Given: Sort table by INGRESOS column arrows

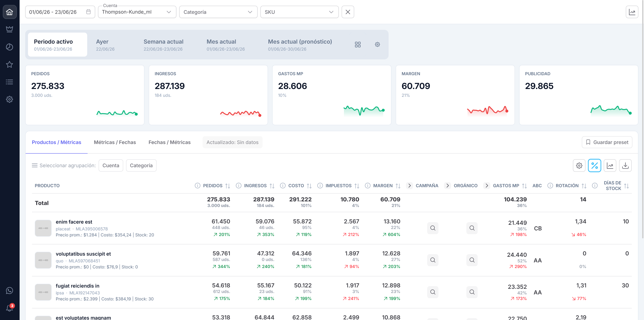Looking at the screenshot, I should coord(272,186).
